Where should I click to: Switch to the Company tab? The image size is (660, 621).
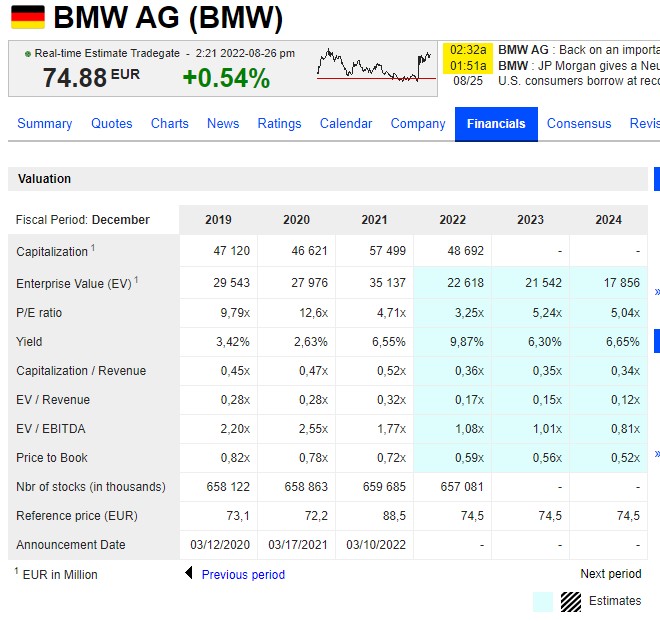(418, 124)
